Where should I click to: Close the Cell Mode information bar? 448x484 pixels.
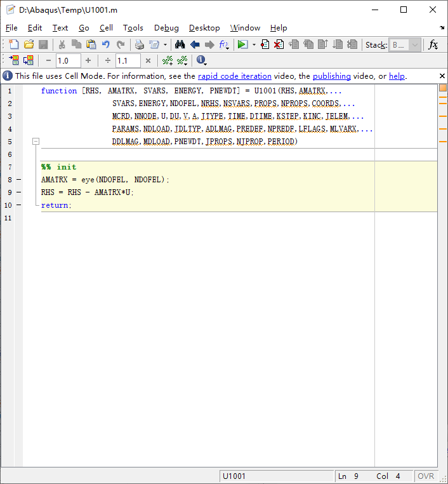click(x=442, y=76)
